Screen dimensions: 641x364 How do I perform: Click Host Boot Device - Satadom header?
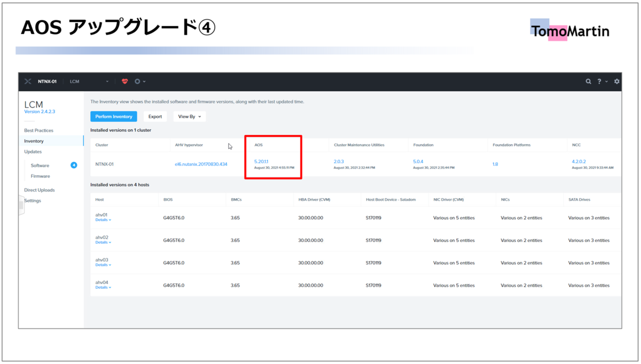pyautogui.click(x=390, y=200)
